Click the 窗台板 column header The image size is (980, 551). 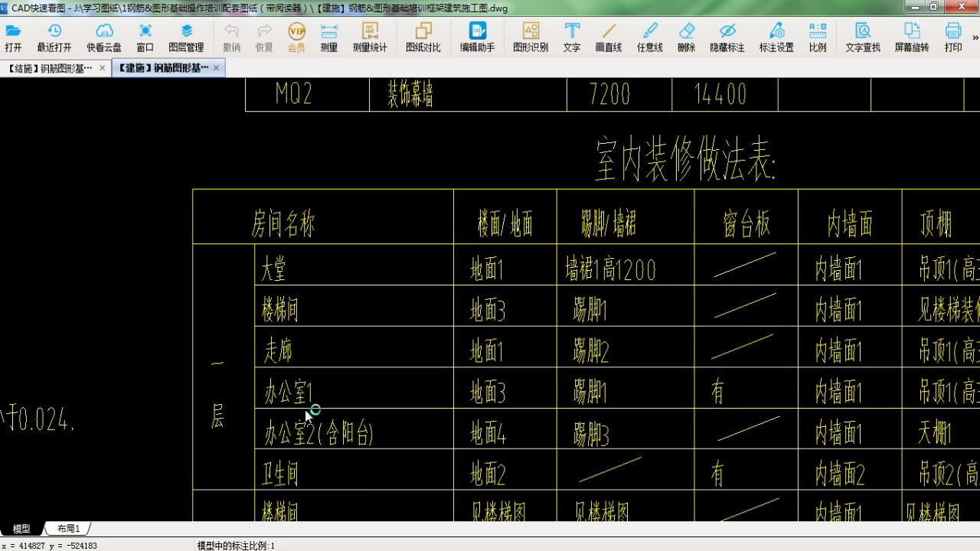tap(746, 224)
